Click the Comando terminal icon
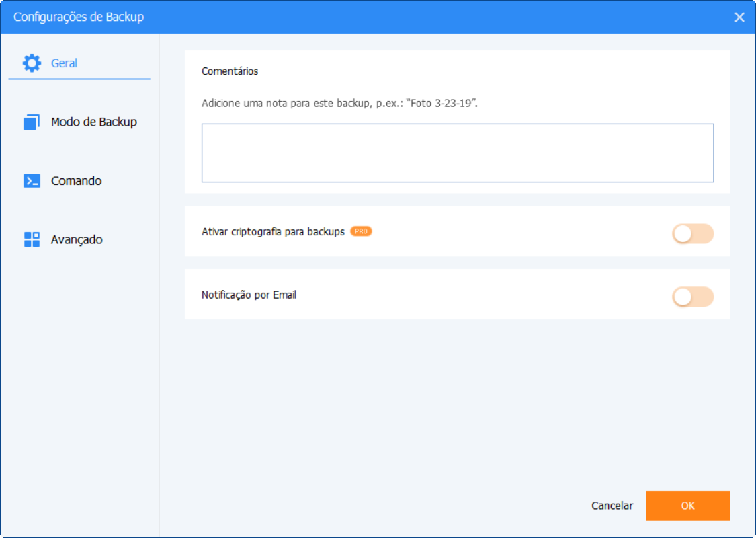Image resolution: width=756 pixels, height=538 pixels. (x=32, y=181)
